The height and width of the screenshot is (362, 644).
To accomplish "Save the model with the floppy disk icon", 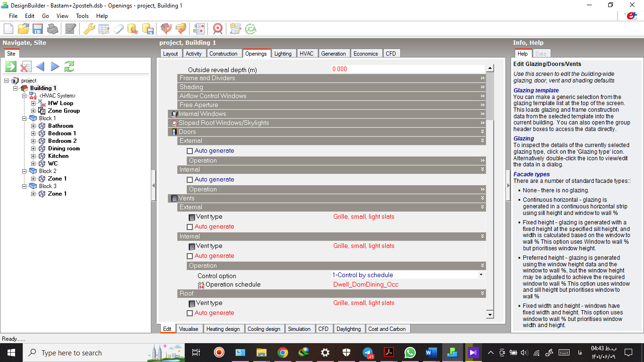I will pos(37,29).
